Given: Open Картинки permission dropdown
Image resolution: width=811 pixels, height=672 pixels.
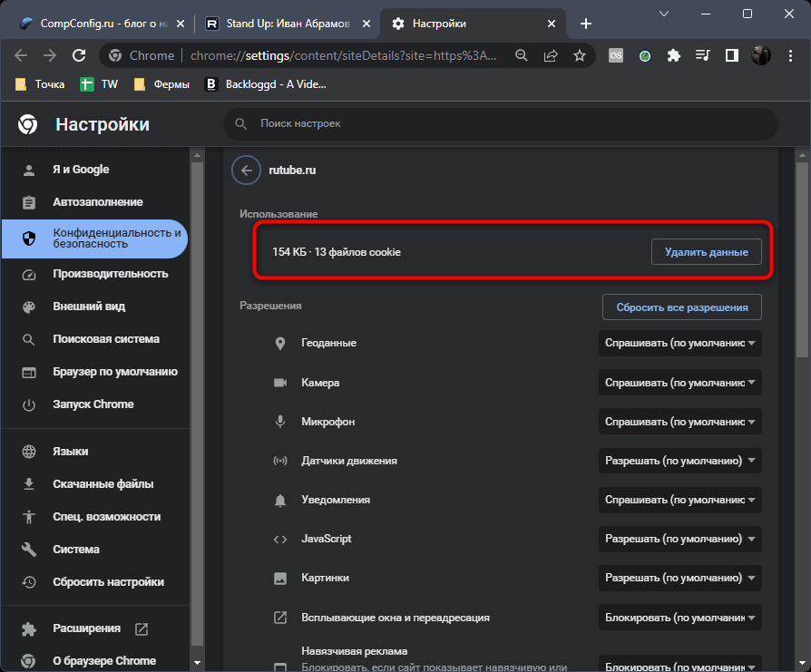Looking at the screenshot, I should 679,578.
